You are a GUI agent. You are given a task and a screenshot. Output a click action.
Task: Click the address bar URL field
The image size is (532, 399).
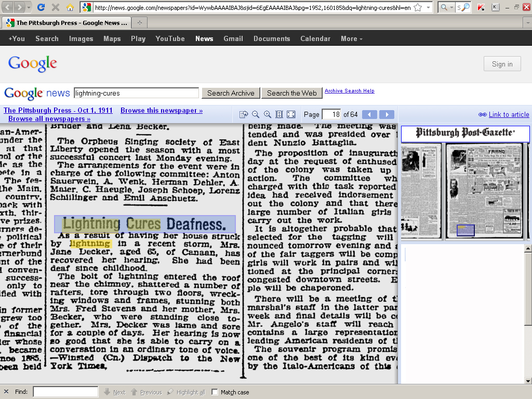[x=252, y=7]
